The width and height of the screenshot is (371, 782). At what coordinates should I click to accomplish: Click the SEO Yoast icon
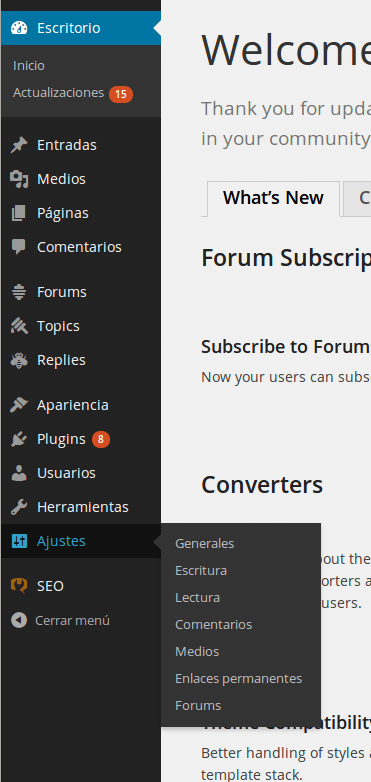point(19,586)
